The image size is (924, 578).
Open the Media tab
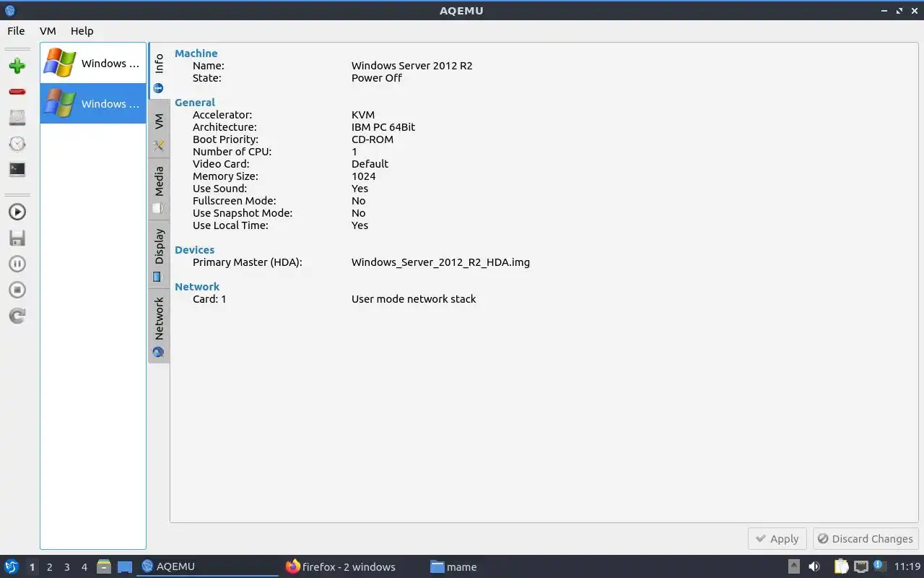coord(159,189)
